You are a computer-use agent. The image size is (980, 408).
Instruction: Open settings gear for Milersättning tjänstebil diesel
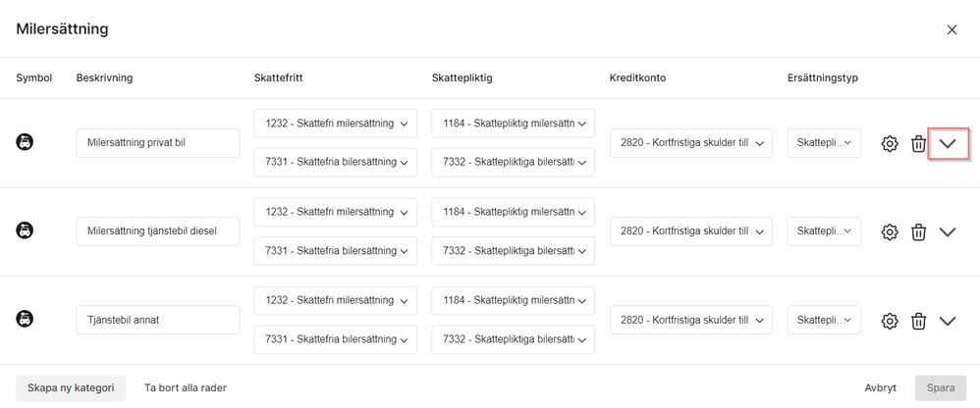(x=890, y=232)
